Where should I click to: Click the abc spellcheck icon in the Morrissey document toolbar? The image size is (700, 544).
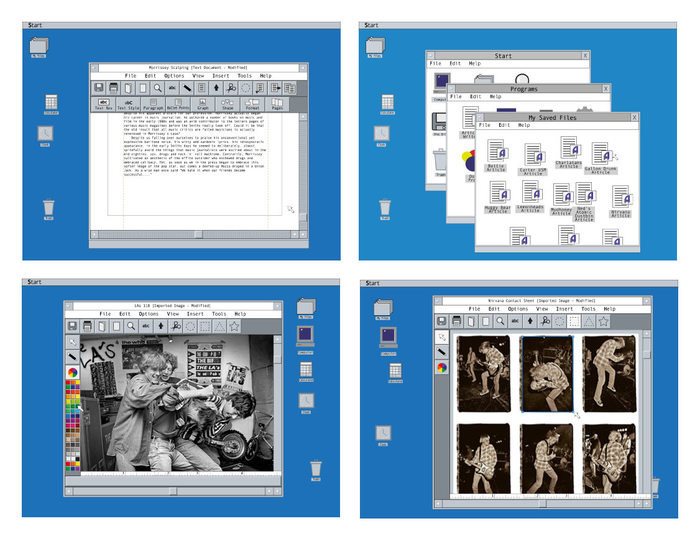[x=172, y=88]
